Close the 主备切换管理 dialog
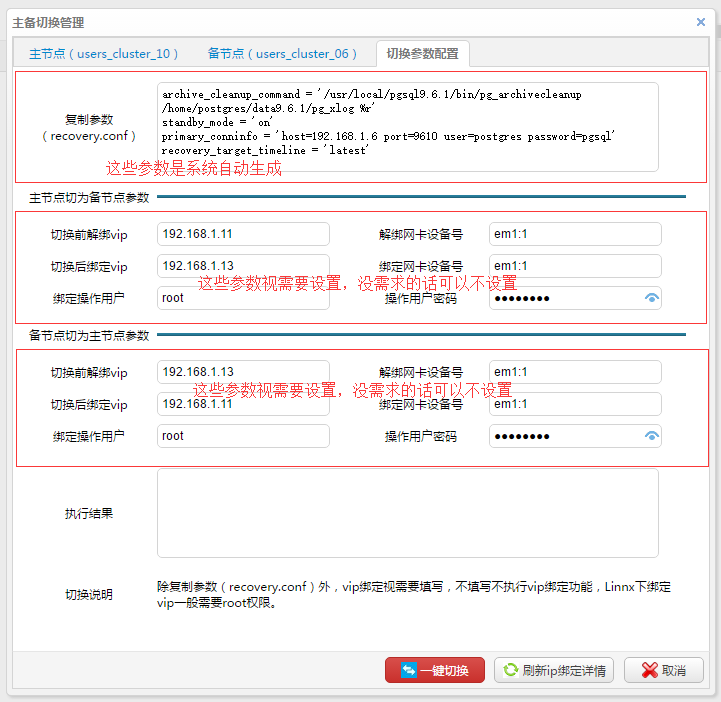The image size is (721, 702). tap(700, 21)
